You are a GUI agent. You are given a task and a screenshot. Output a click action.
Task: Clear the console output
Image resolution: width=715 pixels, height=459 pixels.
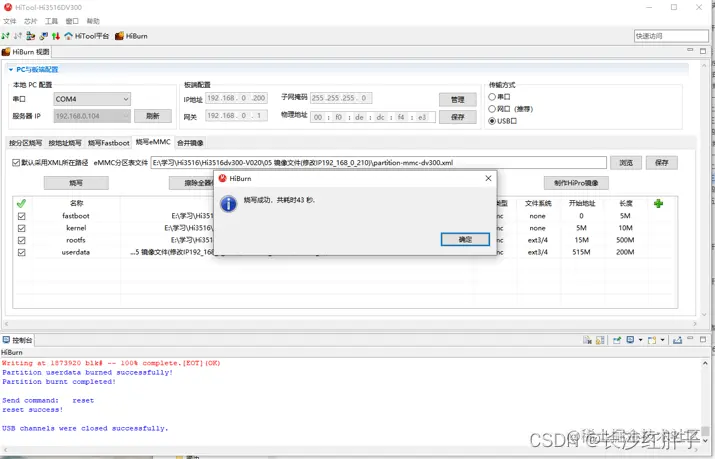pos(587,340)
